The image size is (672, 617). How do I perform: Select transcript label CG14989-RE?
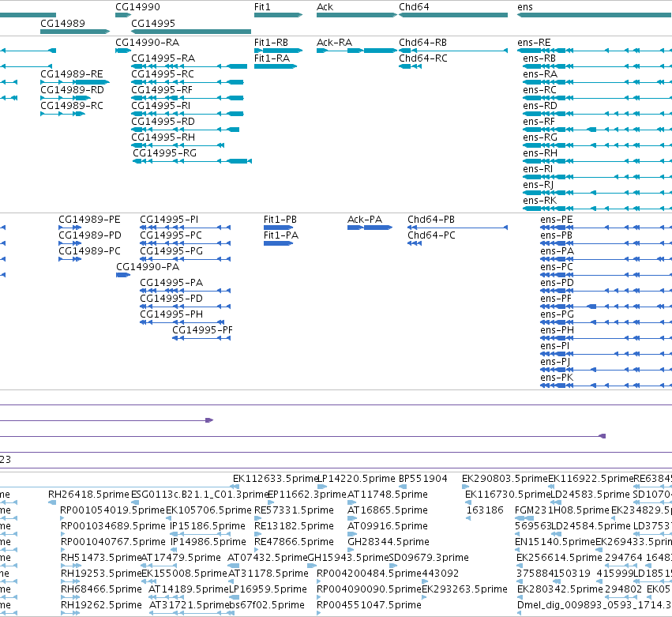coord(72,74)
